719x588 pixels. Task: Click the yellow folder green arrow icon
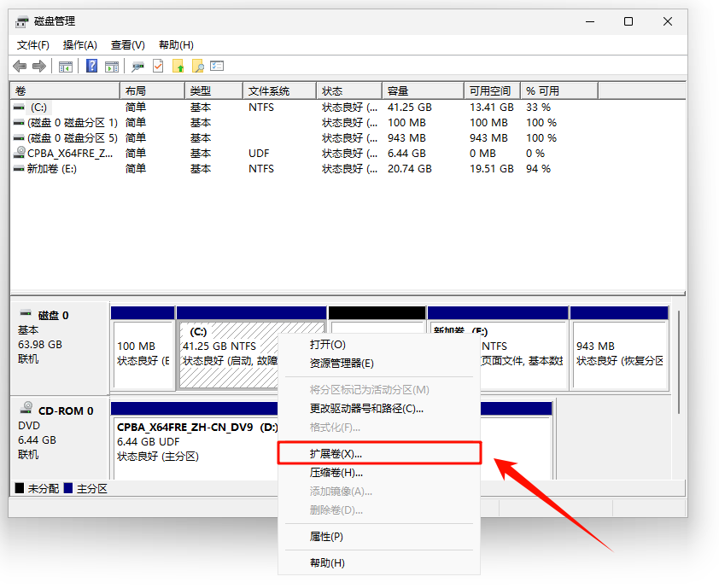tap(178, 66)
